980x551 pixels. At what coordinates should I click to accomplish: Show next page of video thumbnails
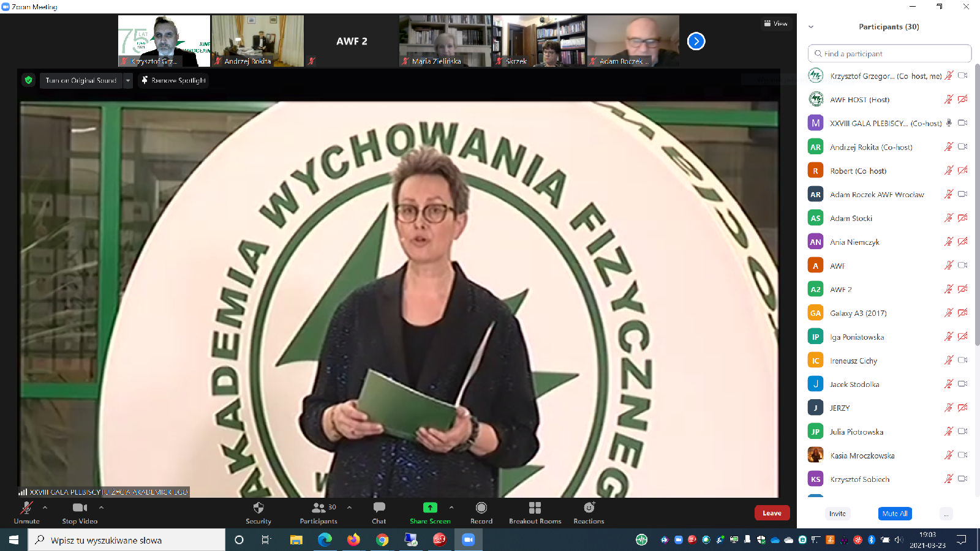[696, 41]
